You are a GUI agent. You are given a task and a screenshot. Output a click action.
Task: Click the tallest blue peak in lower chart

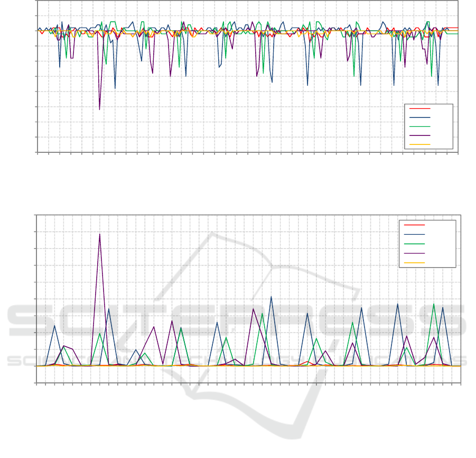[x=272, y=297]
